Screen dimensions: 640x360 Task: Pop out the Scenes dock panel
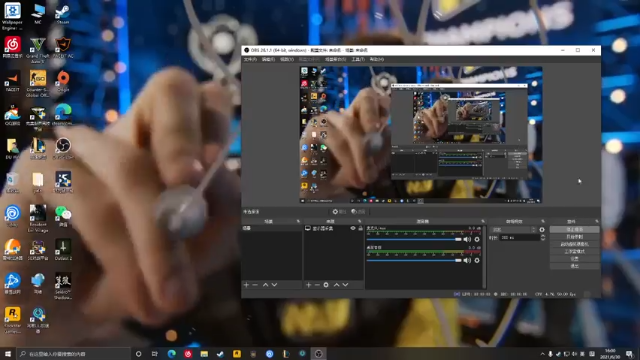click(x=298, y=221)
